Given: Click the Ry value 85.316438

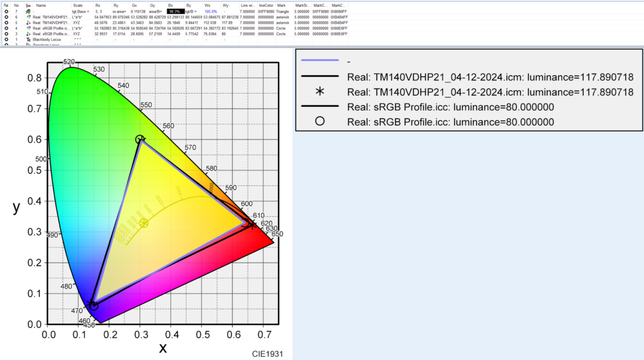Looking at the screenshot, I should 121,28.
